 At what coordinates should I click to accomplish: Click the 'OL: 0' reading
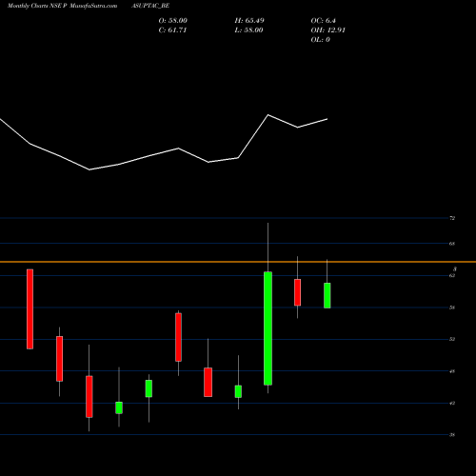click(x=321, y=40)
